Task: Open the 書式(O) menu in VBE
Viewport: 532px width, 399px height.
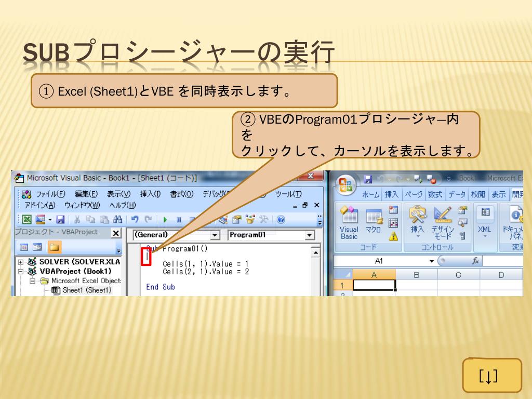Action: [181, 194]
